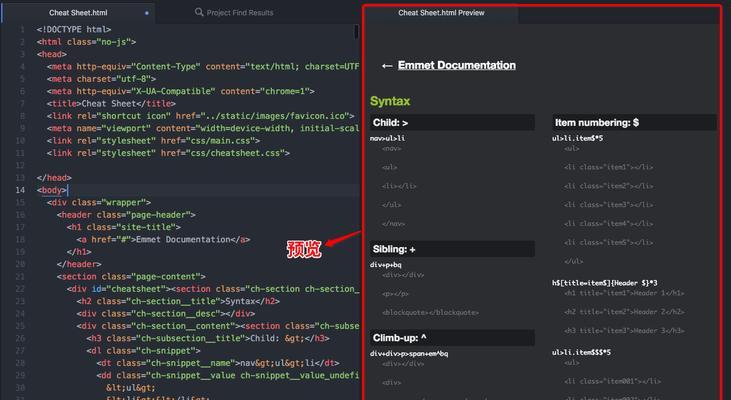Place the cursor on the <!DOCTYPE html> line
The image size is (731, 400).
[x=74, y=29]
